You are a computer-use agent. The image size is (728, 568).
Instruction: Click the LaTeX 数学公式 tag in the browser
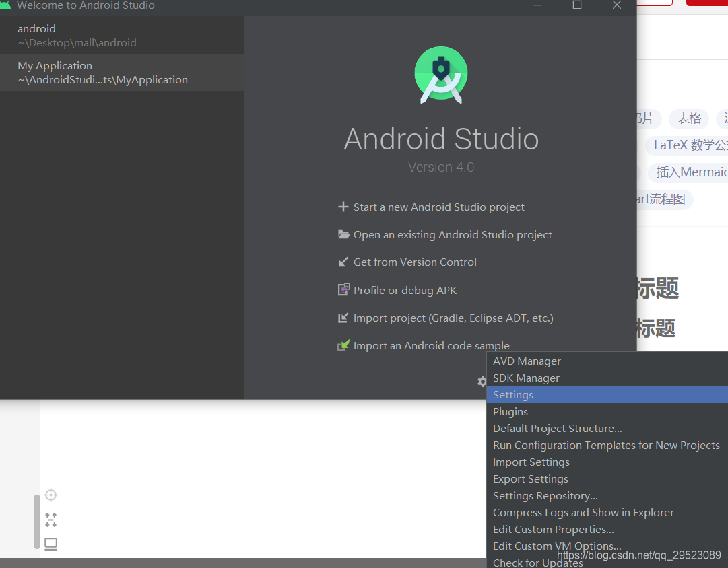(x=687, y=146)
